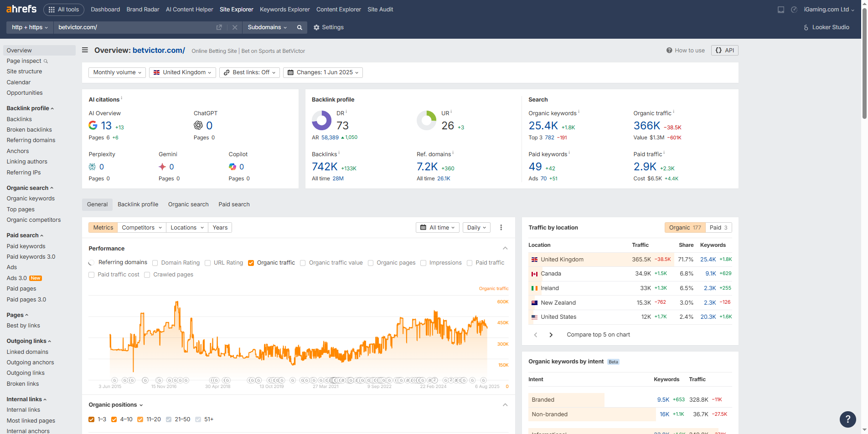Click the DR donut chart icon
The width and height of the screenshot is (868, 434).
[x=322, y=120]
